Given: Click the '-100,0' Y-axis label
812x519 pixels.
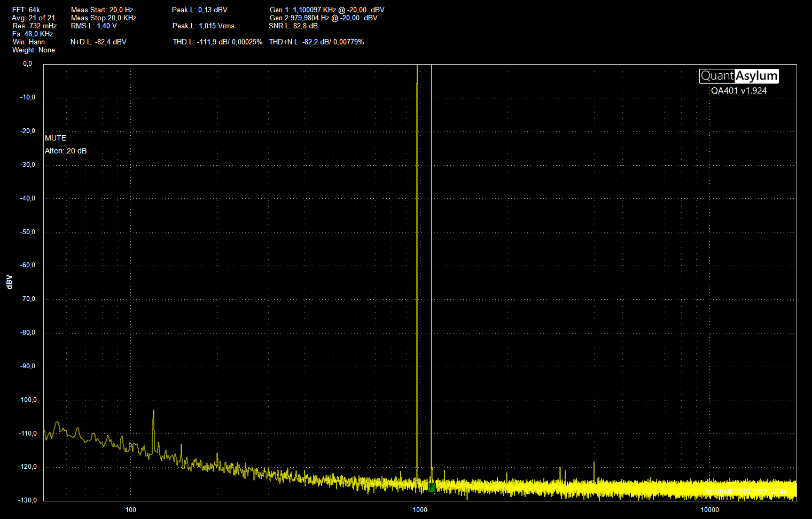Looking at the screenshot, I should point(28,400).
